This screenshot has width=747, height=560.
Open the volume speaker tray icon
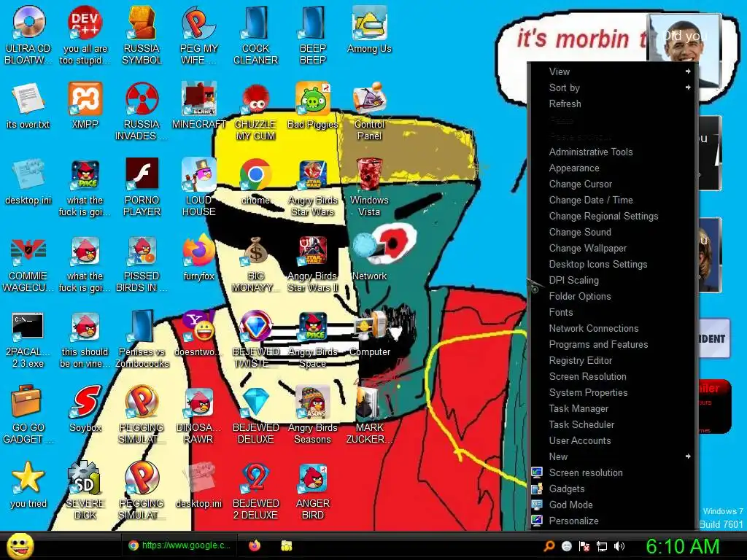pyautogui.click(x=619, y=546)
